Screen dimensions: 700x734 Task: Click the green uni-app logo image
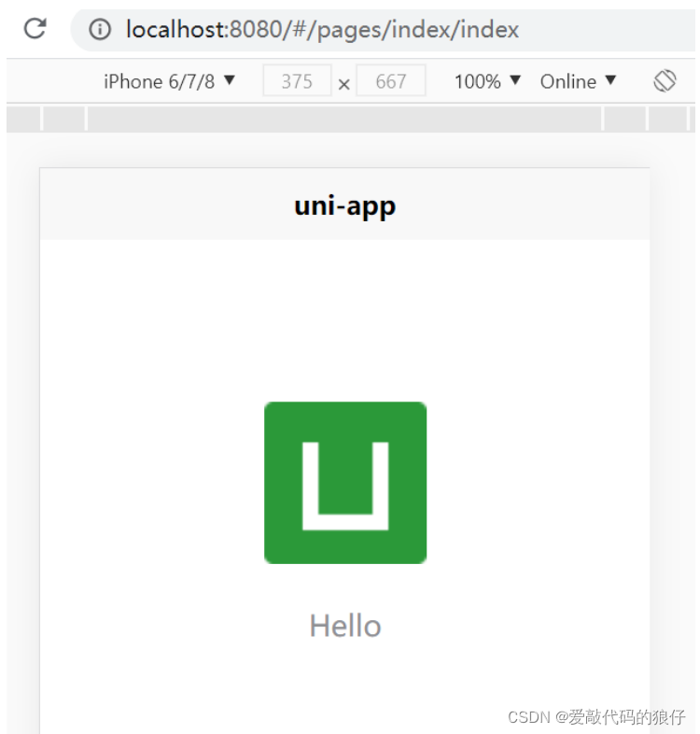coord(345,483)
